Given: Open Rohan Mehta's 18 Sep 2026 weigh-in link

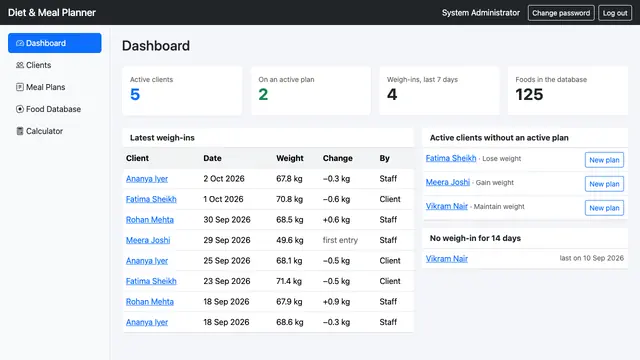Looking at the screenshot, I should (x=150, y=302).
